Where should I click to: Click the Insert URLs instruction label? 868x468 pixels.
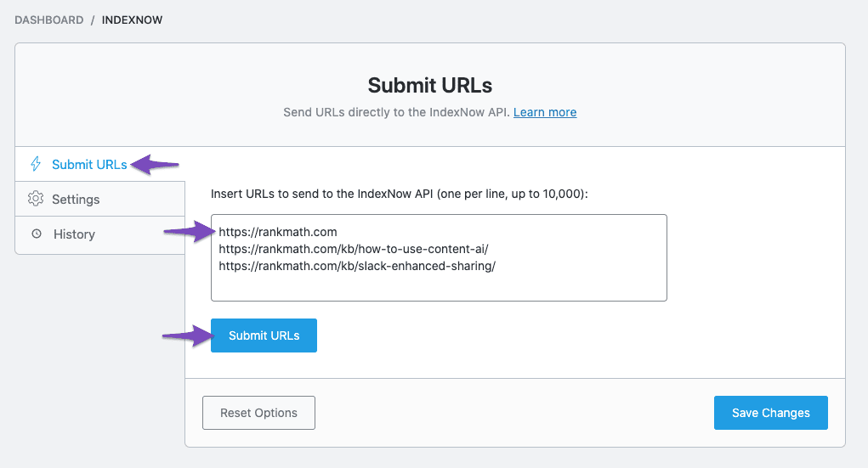click(400, 194)
